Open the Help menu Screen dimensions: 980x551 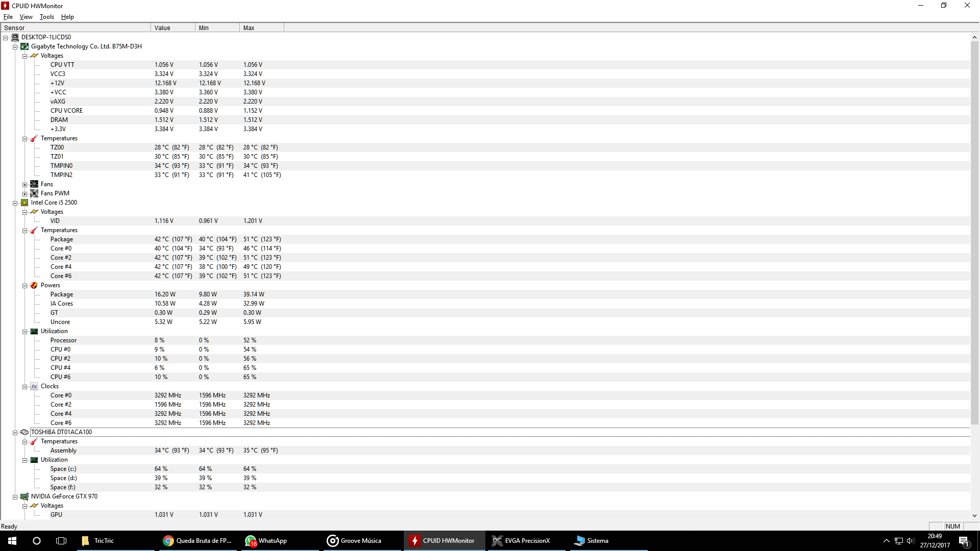coord(67,17)
